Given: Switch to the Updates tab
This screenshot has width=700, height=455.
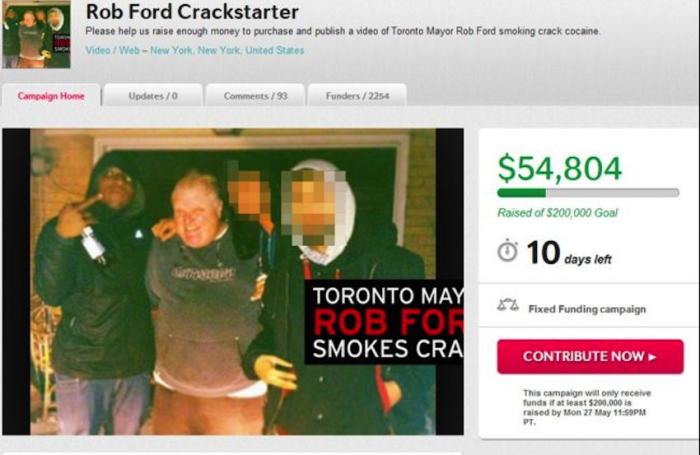Looking at the screenshot, I should click(153, 96).
